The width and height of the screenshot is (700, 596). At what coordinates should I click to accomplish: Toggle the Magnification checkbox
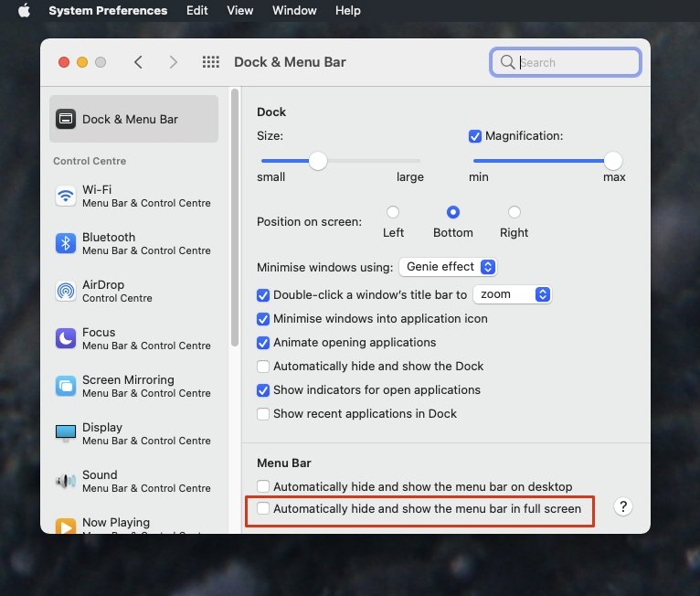(x=475, y=136)
